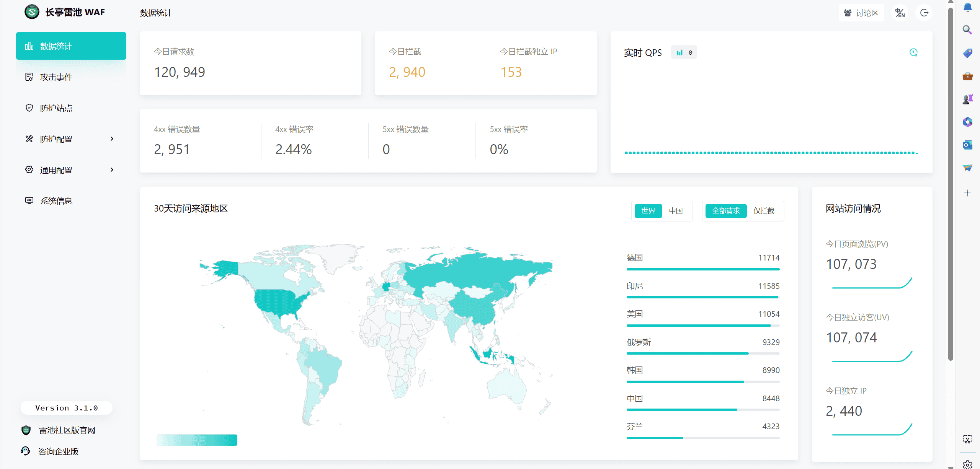Click the real-time QPS refresh icon
This screenshot has height=469, width=980.
point(913,52)
